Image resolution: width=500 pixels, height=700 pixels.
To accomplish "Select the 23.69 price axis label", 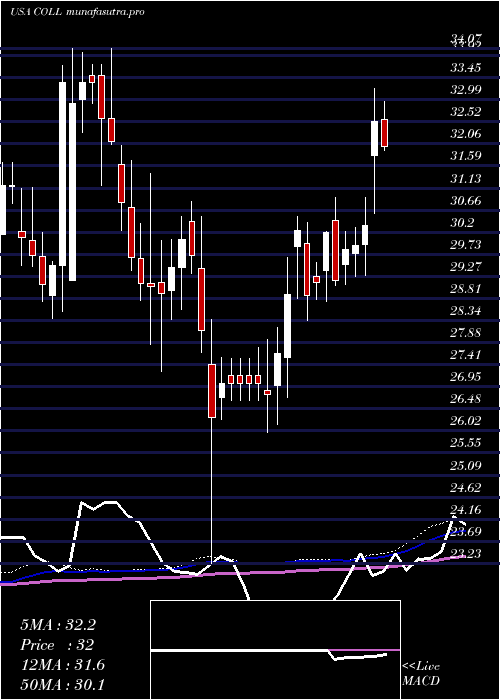I will 466,531.
